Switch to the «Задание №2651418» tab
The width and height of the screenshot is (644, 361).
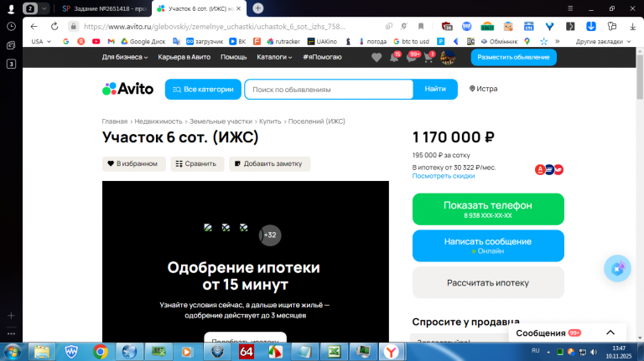104,8
